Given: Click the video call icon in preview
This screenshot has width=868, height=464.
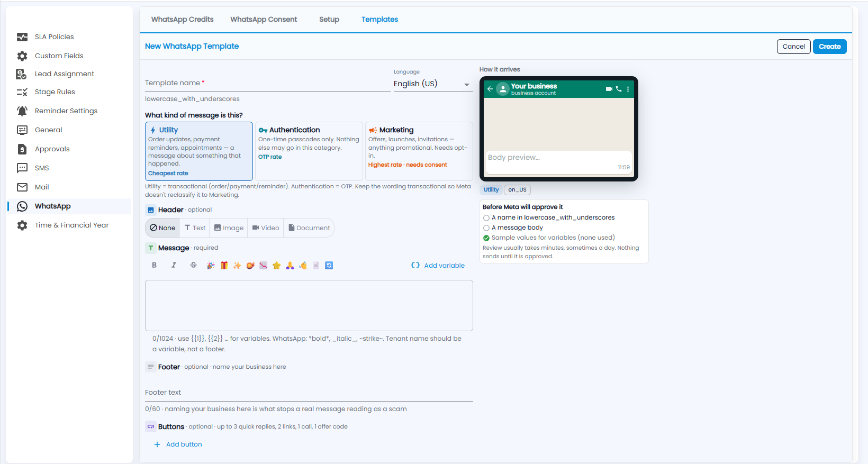Looking at the screenshot, I should (x=609, y=89).
